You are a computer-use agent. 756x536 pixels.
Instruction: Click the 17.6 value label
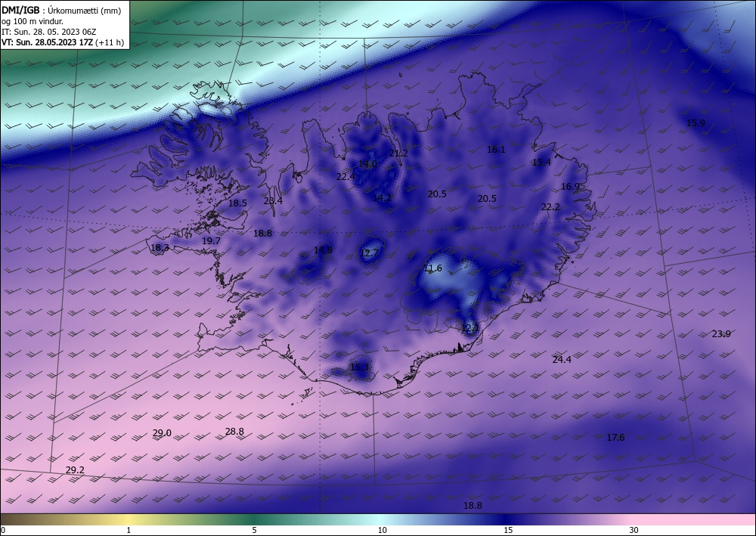point(615,437)
